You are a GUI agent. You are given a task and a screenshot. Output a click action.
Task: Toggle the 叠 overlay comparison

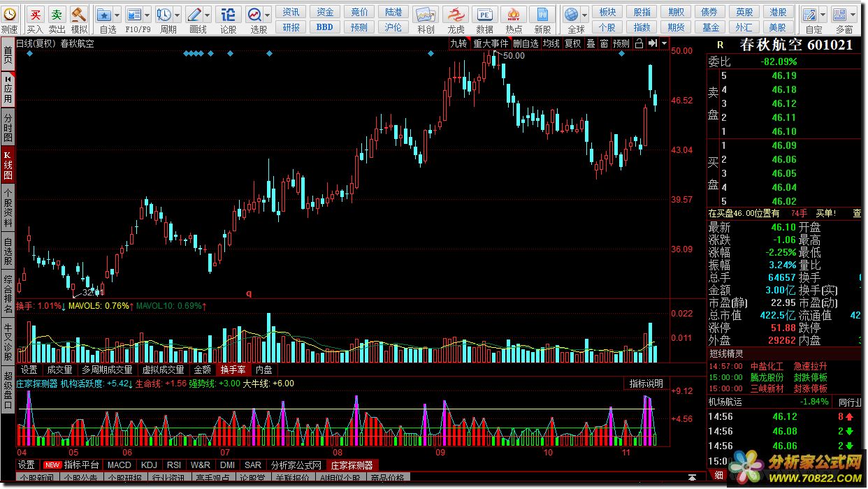point(591,43)
